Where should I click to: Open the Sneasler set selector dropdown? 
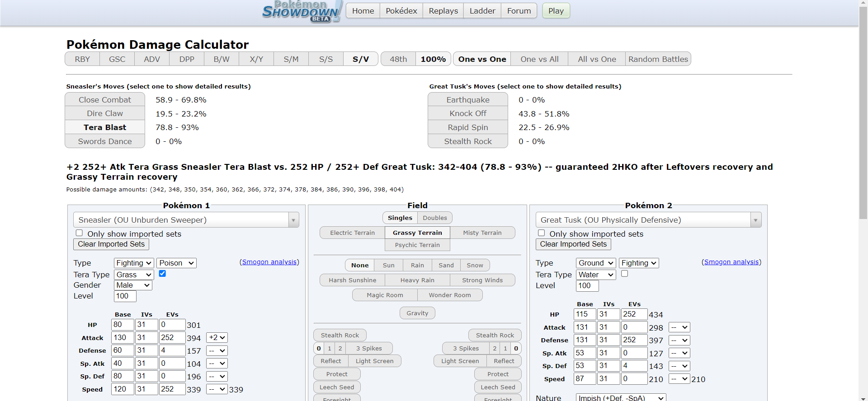(186, 220)
